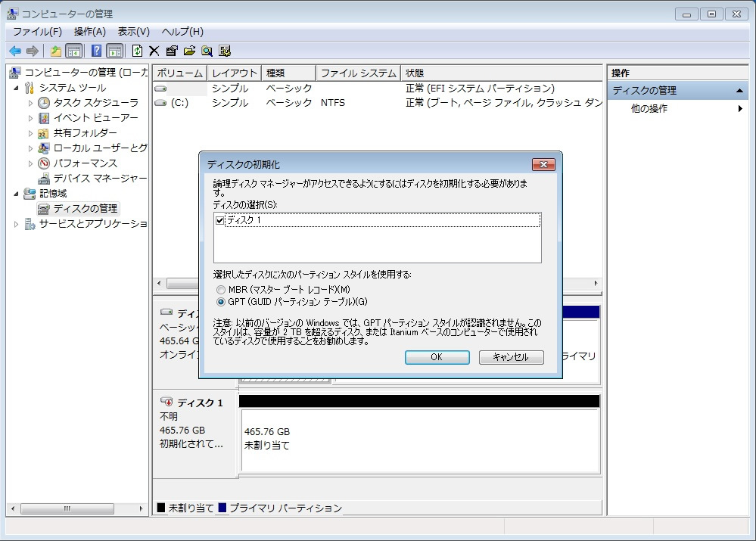Screen dimensions: 756x541
Task: Sort by 種類 column header
Action: [289, 73]
